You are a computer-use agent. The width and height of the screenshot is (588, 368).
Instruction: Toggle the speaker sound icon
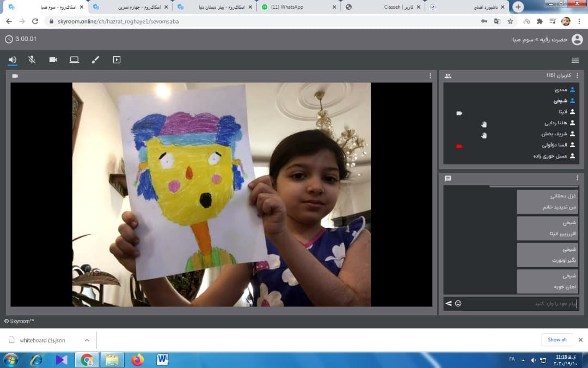point(12,60)
